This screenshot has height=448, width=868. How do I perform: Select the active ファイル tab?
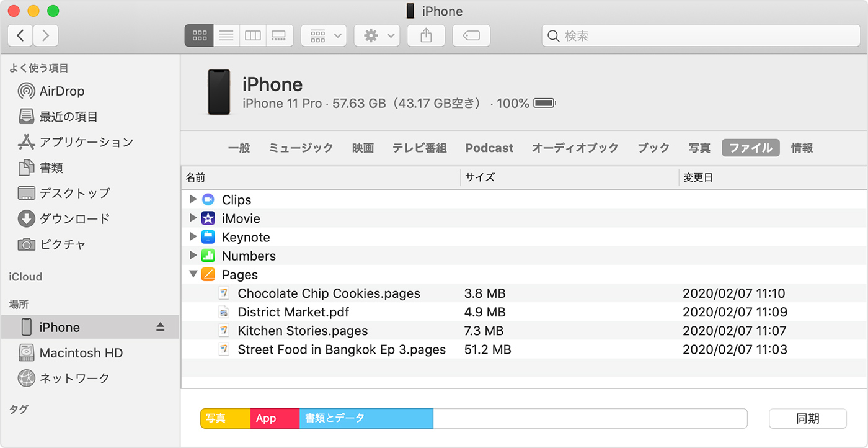[751, 148]
